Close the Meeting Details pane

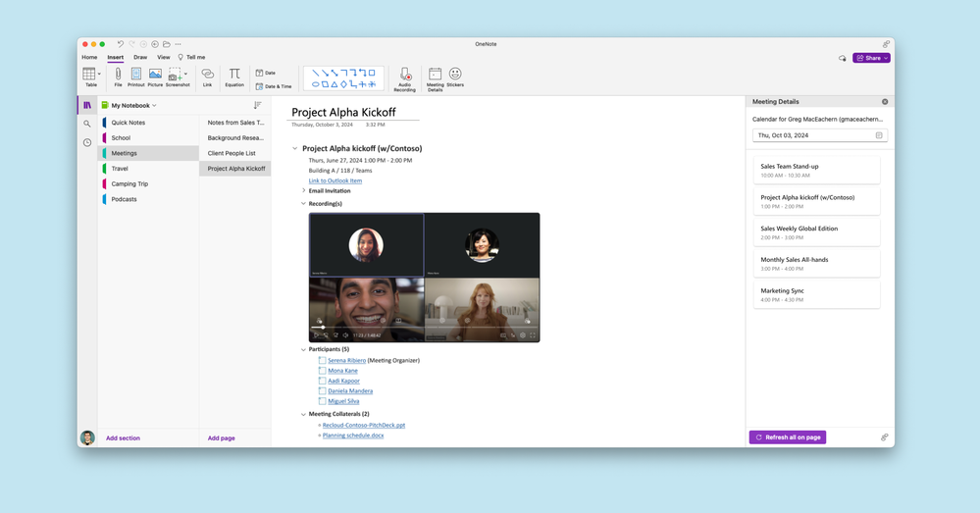pyautogui.click(x=885, y=101)
